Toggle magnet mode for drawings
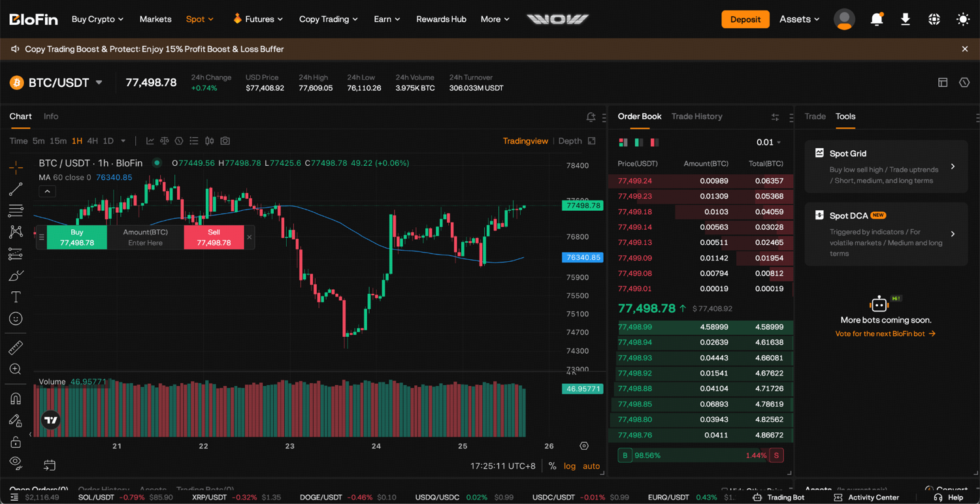The width and height of the screenshot is (980, 504). [x=16, y=399]
